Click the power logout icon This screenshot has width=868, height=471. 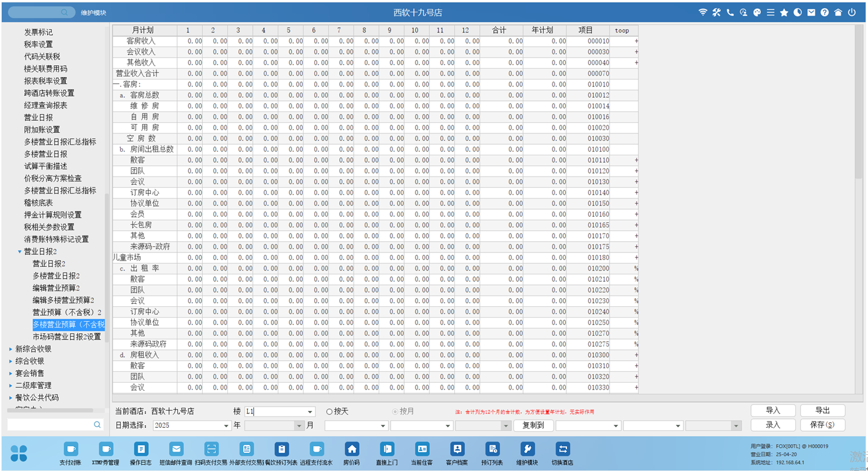tap(852, 13)
